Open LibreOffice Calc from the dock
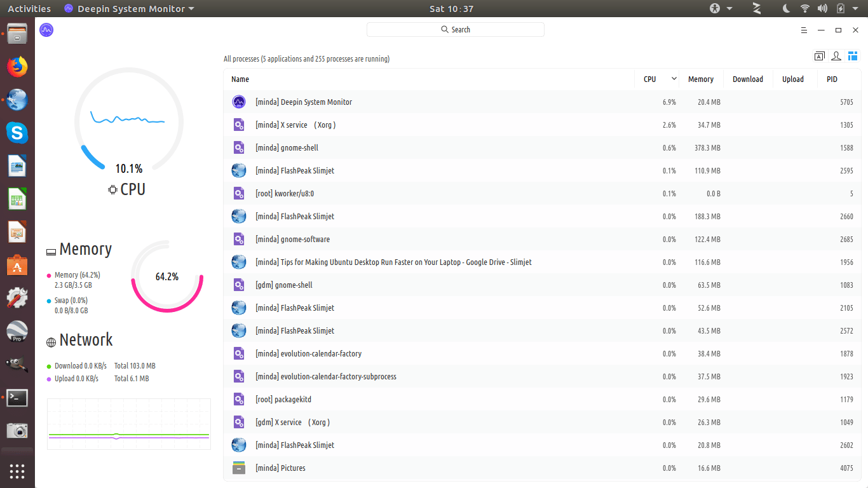The width and height of the screenshot is (868, 488). coord(17,199)
